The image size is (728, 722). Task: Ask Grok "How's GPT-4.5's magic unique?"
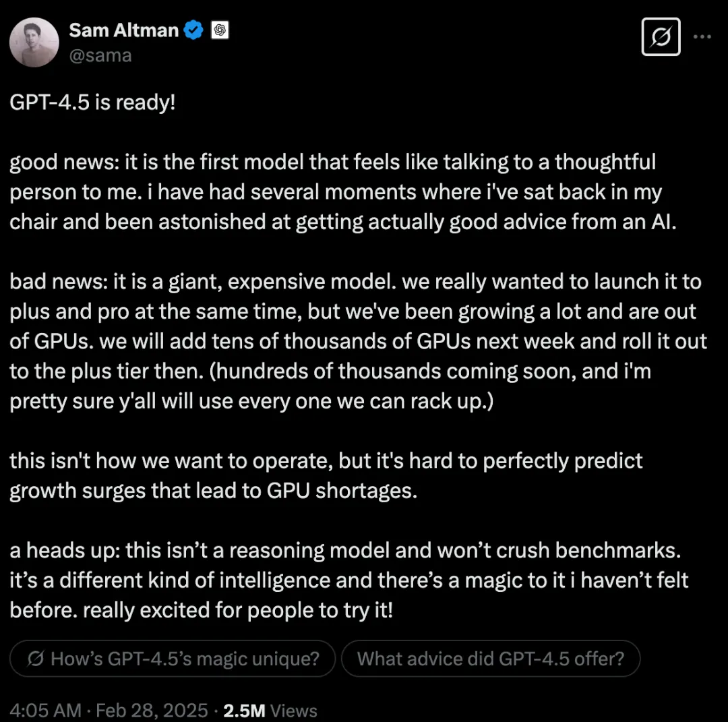pyautogui.click(x=173, y=659)
